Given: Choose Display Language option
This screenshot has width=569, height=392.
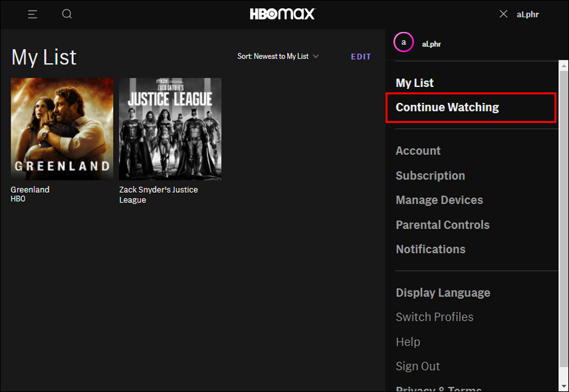Looking at the screenshot, I should pyautogui.click(x=443, y=293).
